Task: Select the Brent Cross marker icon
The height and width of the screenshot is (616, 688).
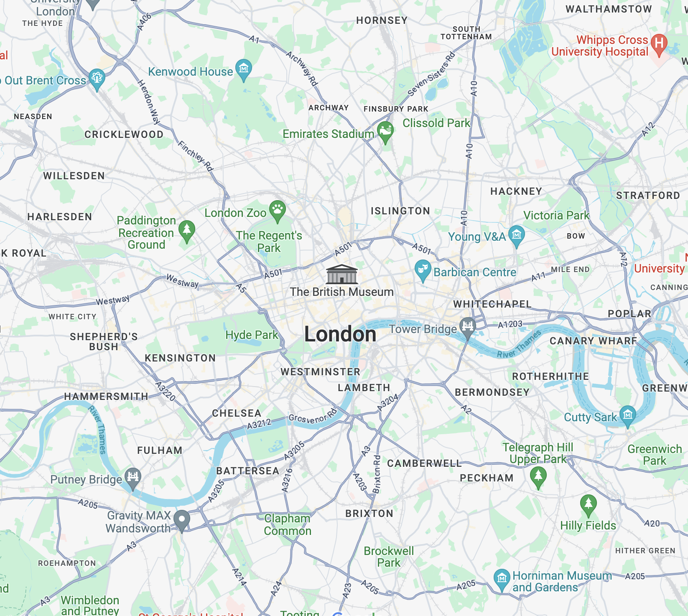Action: click(97, 80)
